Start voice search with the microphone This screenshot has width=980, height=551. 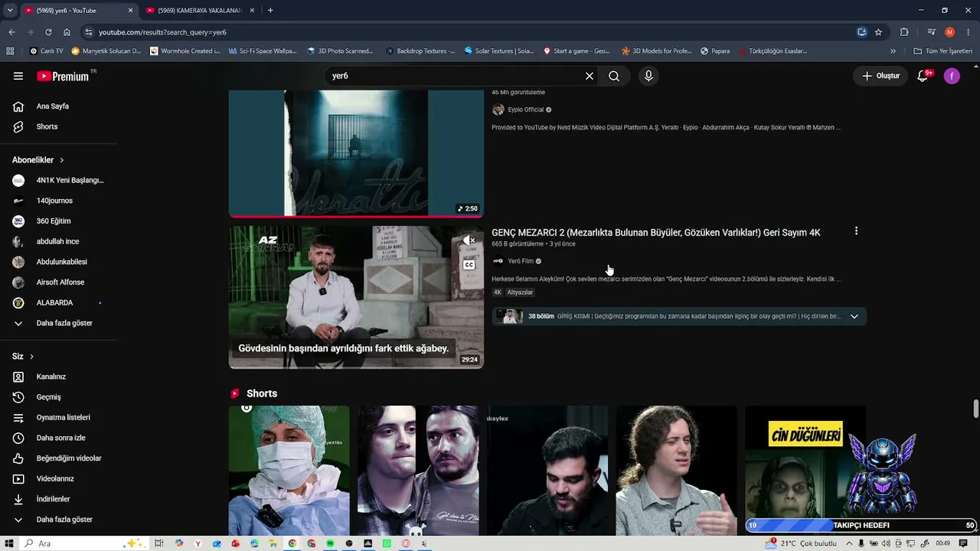coord(648,76)
